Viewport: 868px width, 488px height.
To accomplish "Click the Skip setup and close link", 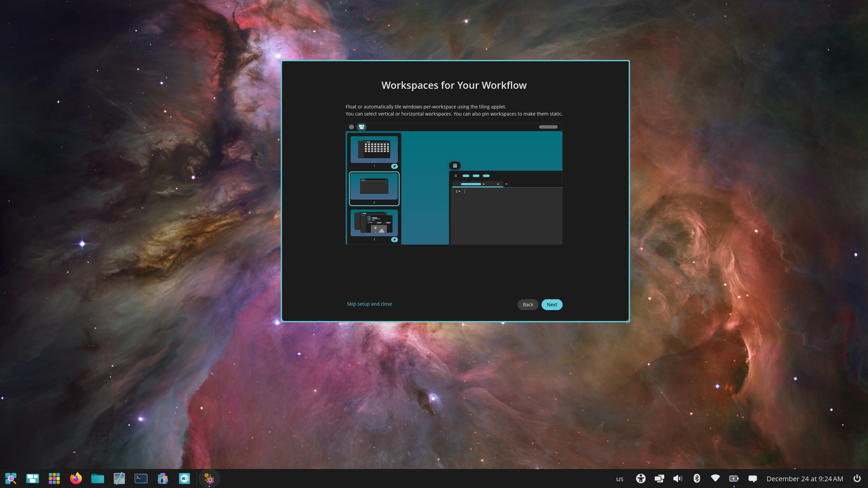I will 369,304.
